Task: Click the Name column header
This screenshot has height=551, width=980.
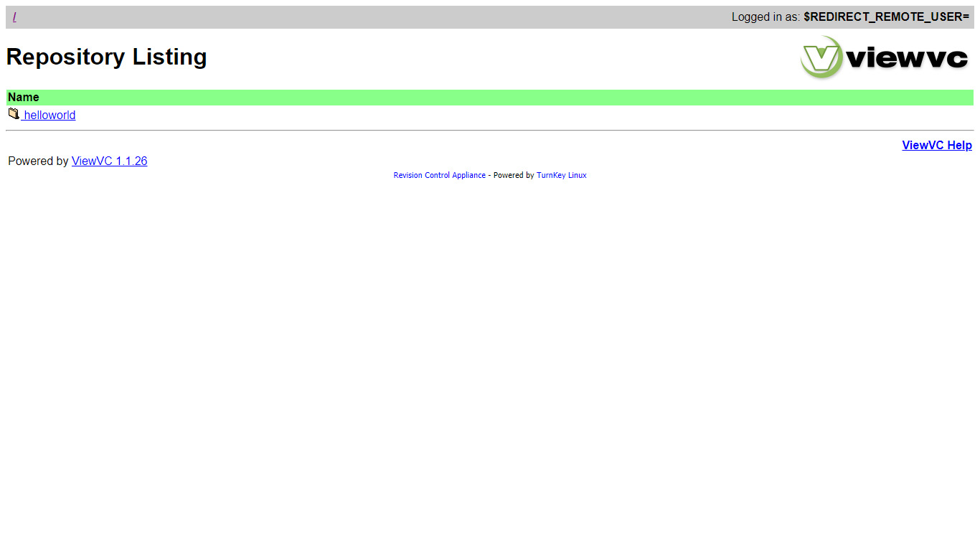Action: click(24, 98)
